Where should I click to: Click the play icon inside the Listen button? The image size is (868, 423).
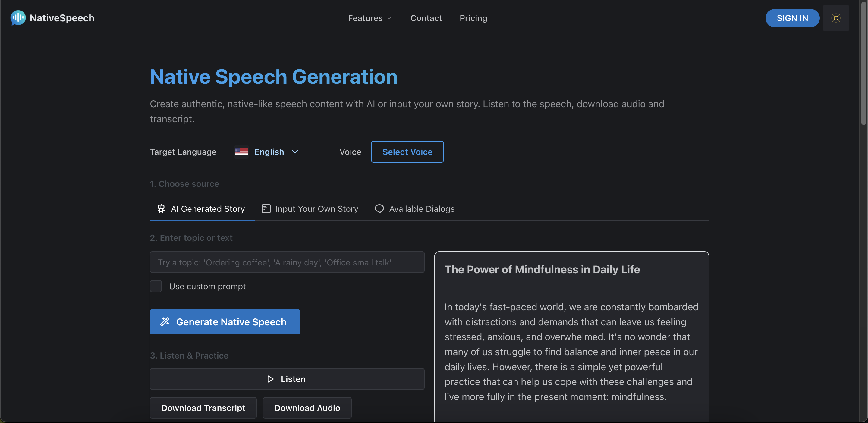pyautogui.click(x=270, y=379)
